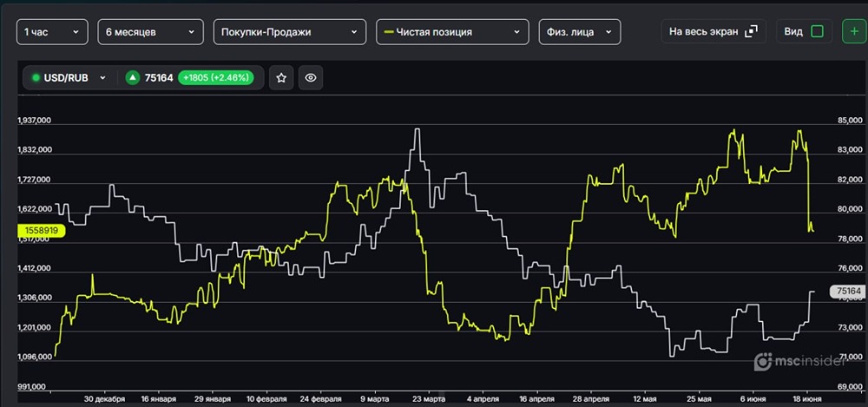Toggle the Вид checkbox

[x=817, y=31]
